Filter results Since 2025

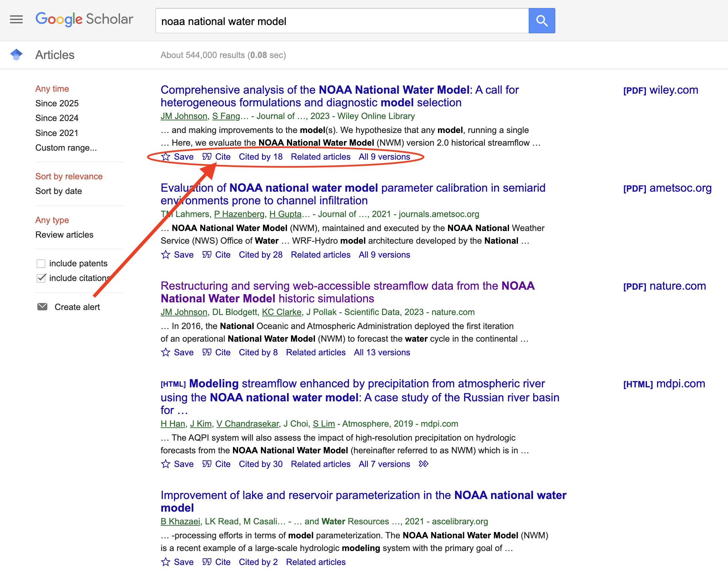[x=57, y=103]
